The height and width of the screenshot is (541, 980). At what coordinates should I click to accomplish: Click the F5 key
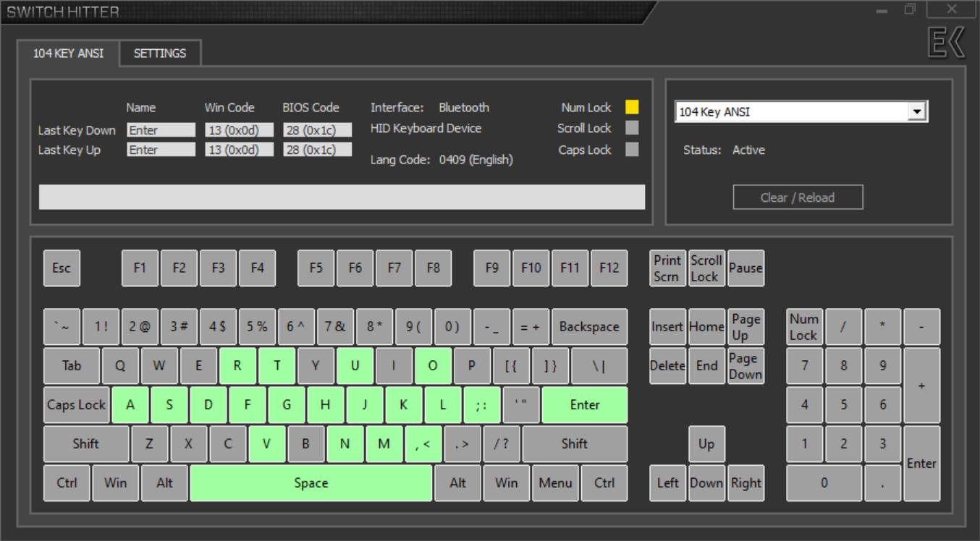[x=316, y=268]
